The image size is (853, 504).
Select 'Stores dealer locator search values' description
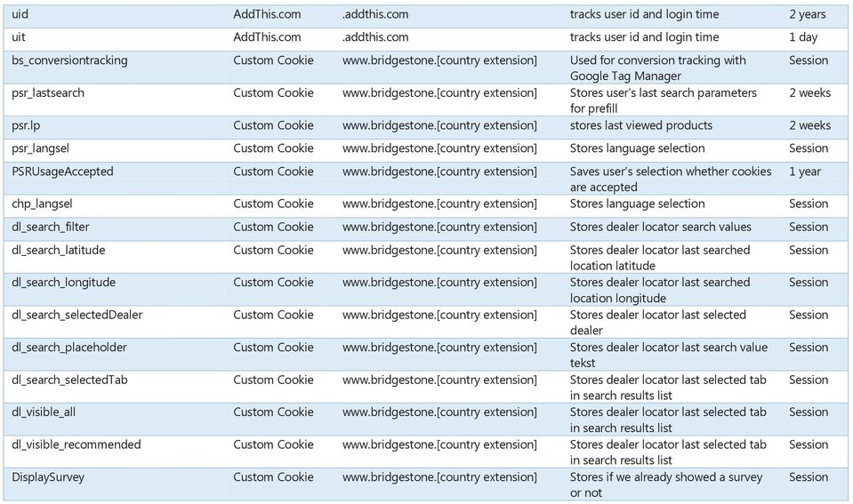point(660,228)
